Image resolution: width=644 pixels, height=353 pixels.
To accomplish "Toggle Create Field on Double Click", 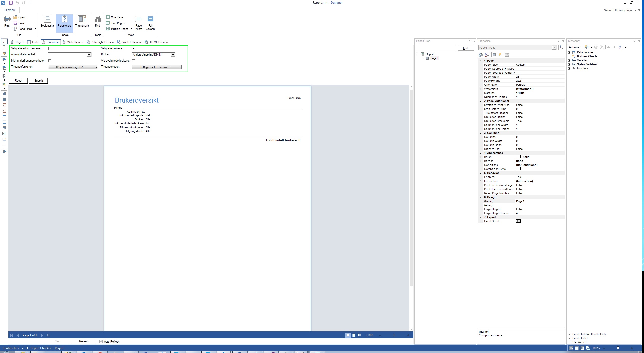I will 570,334.
